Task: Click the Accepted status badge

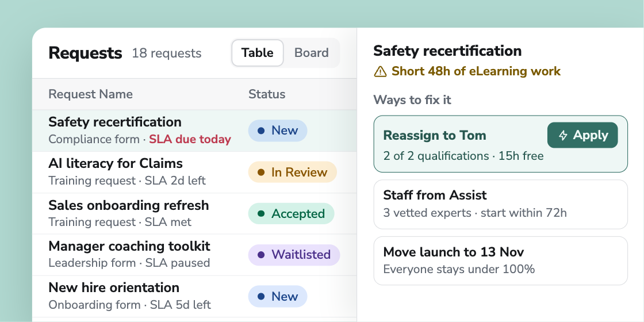Action: point(291,213)
